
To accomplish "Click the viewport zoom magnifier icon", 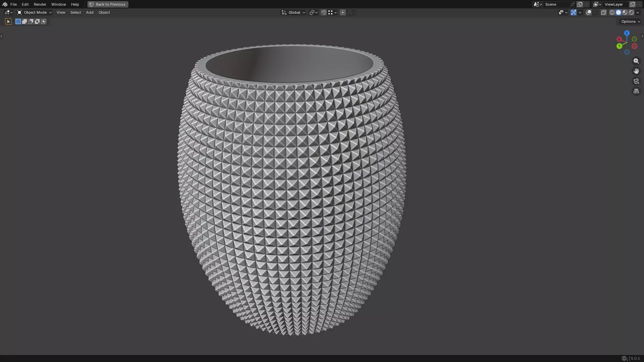I will pos(636,61).
